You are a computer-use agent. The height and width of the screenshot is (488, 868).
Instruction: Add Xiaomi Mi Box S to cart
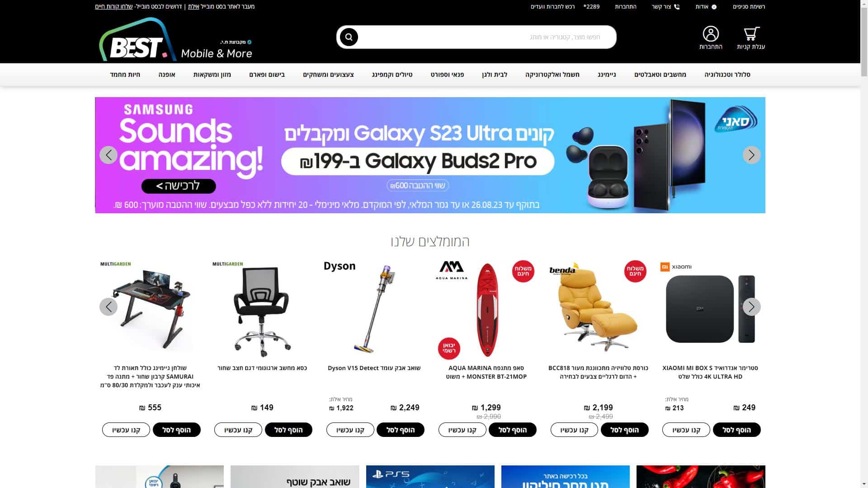coord(736,430)
